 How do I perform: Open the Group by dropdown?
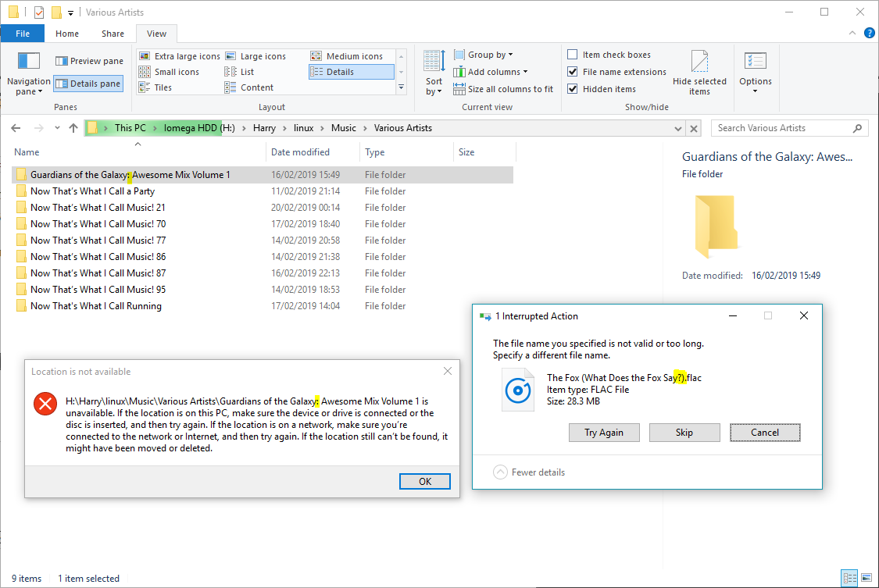pos(483,55)
